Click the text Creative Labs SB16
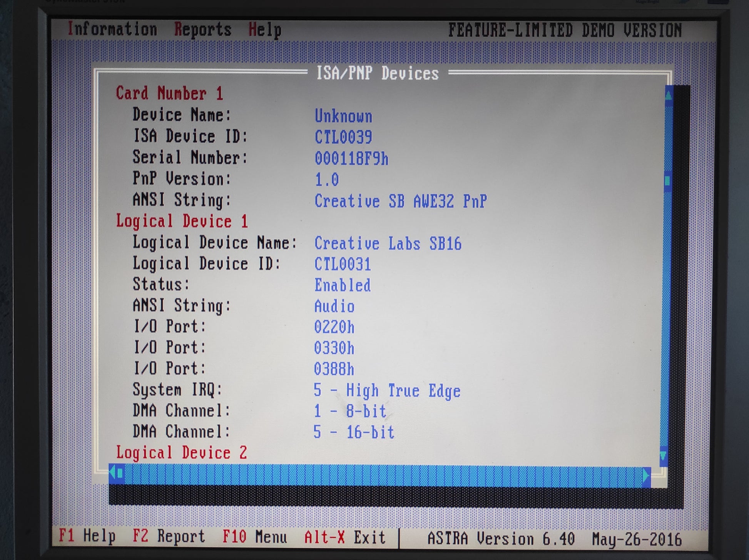The width and height of the screenshot is (749, 560). (x=388, y=243)
